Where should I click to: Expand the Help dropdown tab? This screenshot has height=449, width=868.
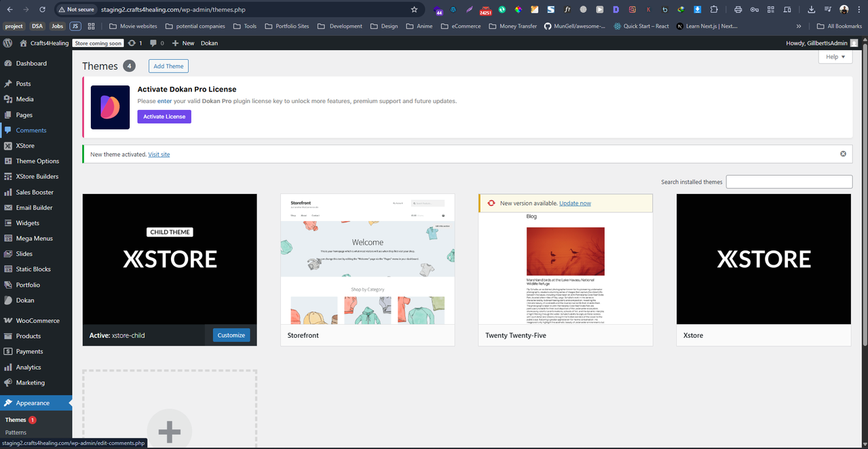835,57
